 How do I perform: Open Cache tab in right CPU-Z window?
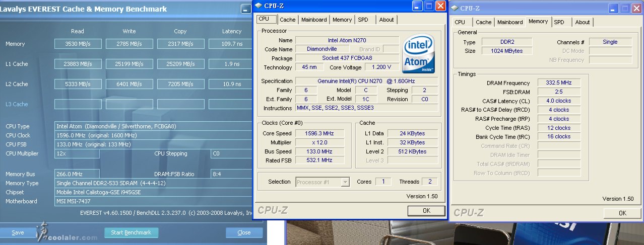click(x=483, y=22)
